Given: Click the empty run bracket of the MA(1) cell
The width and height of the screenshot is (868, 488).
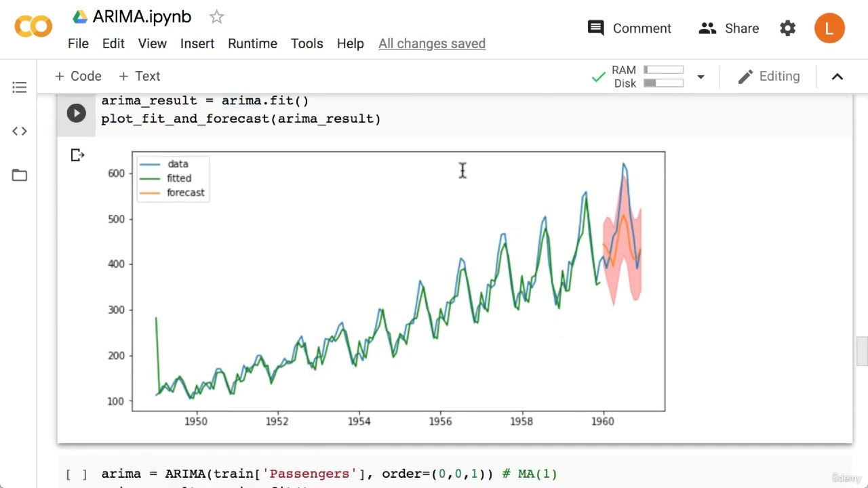Looking at the screenshot, I should coord(76,474).
